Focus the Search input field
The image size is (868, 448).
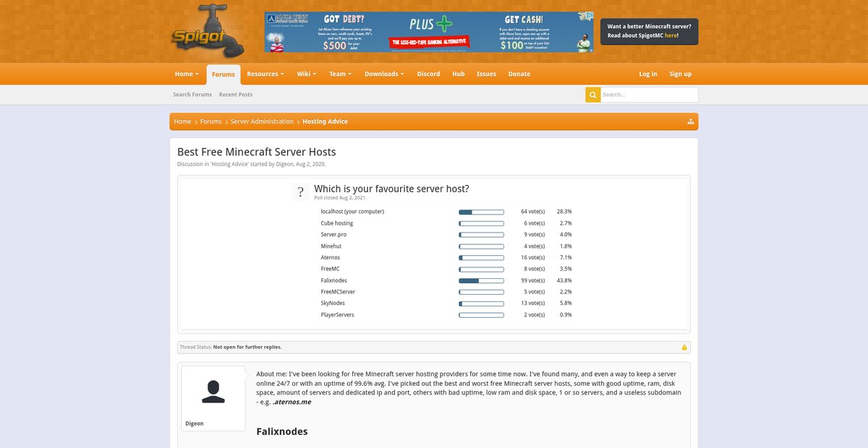649,95
